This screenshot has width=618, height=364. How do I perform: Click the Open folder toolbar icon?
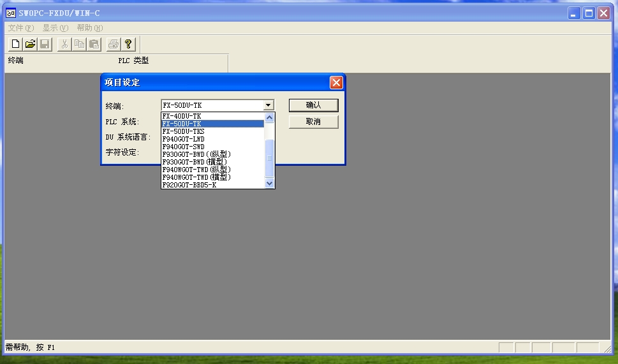[x=30, y=44]
